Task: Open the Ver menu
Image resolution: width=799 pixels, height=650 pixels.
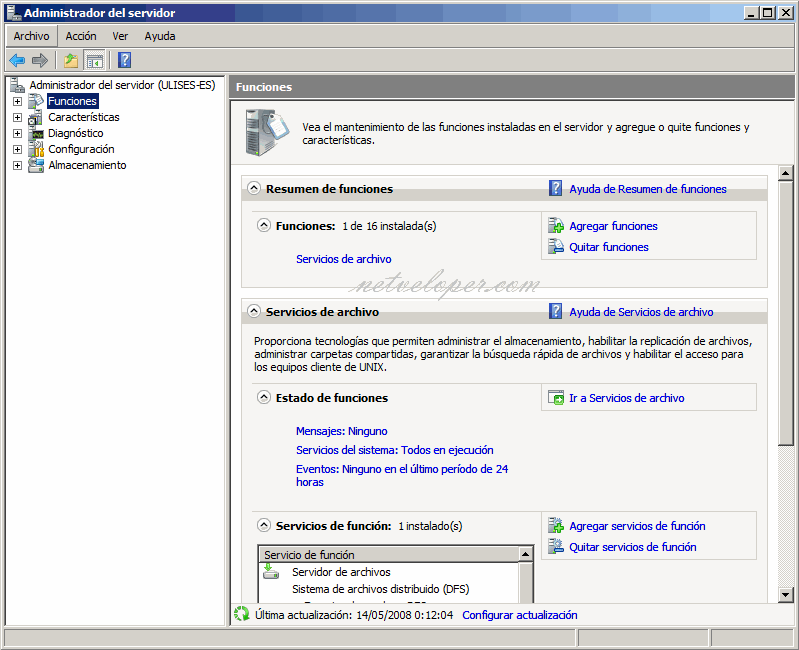Action: (120, 36)
